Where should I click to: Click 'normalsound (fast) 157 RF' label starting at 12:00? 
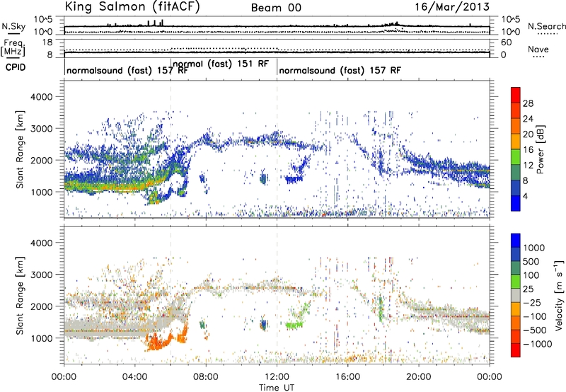tap(340, 70)
